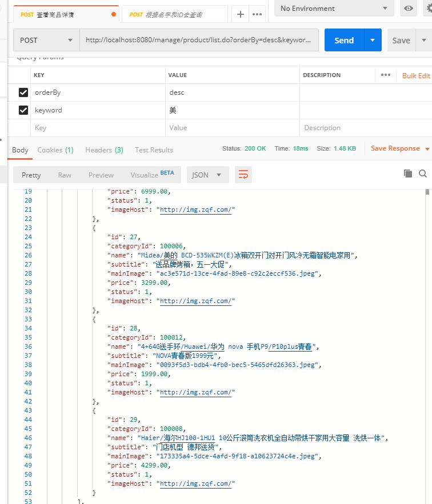Click the orderBy value desc cell
The height and width of the screenshot is (504, 432).
pos(233,92)
